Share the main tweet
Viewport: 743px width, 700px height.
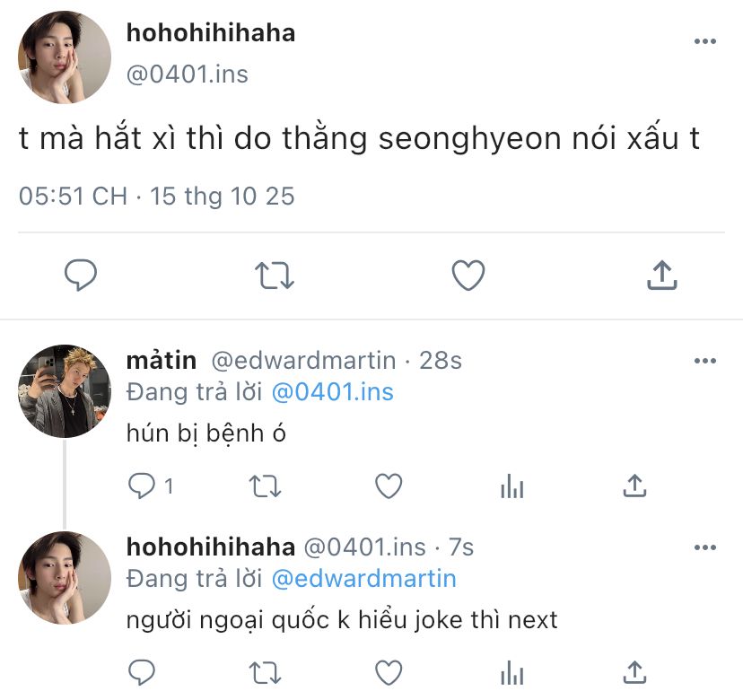pyautogui.click(x=661, y=276)
